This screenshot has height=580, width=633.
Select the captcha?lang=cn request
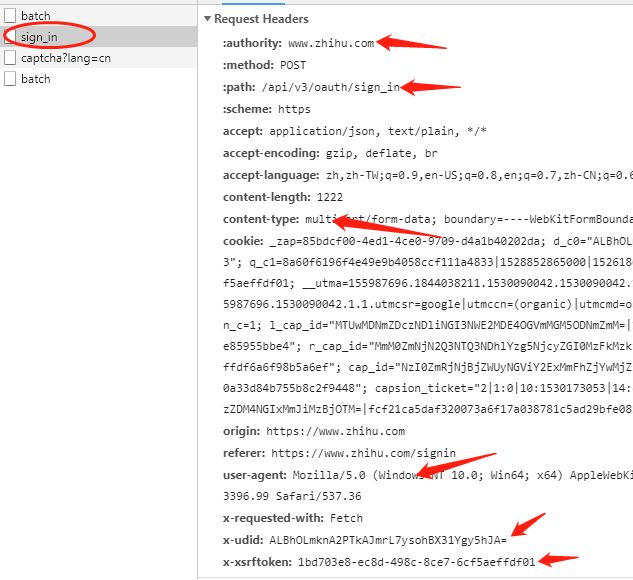[x=99, y=58]
